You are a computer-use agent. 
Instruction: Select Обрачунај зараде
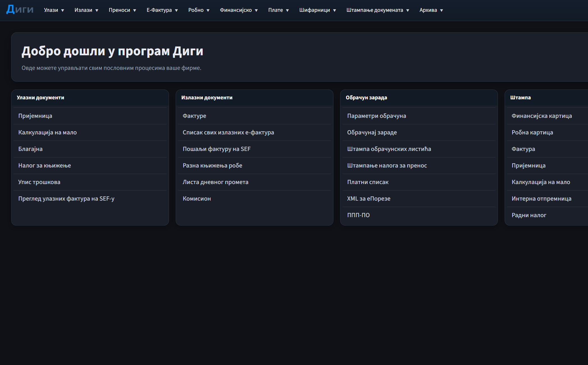pos(419,132)
